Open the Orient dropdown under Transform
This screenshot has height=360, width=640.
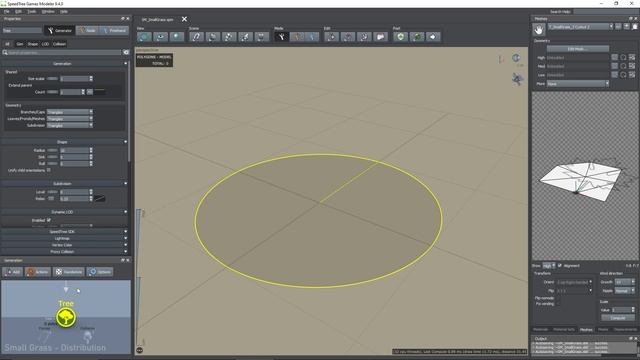tap(574, 282)
